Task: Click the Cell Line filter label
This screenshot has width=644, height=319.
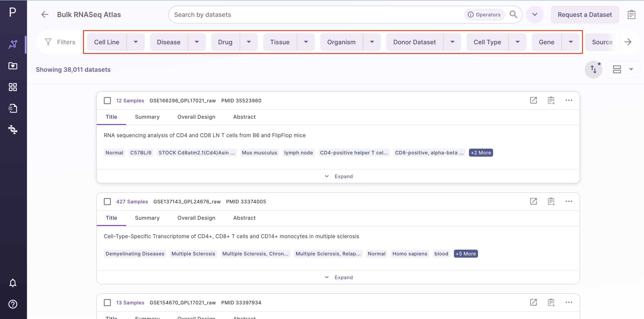Action: coord(107,42)
